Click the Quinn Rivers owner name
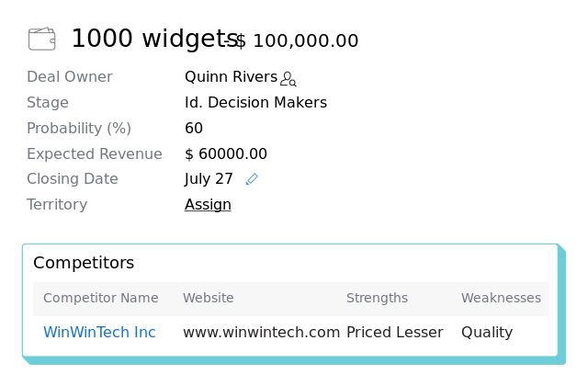Screen dimensions: 588x386 (231, 77)
